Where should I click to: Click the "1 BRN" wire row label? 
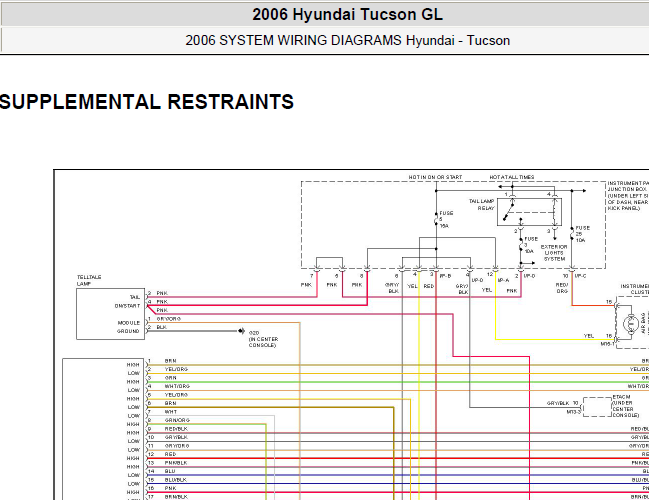tap(162, 361)
